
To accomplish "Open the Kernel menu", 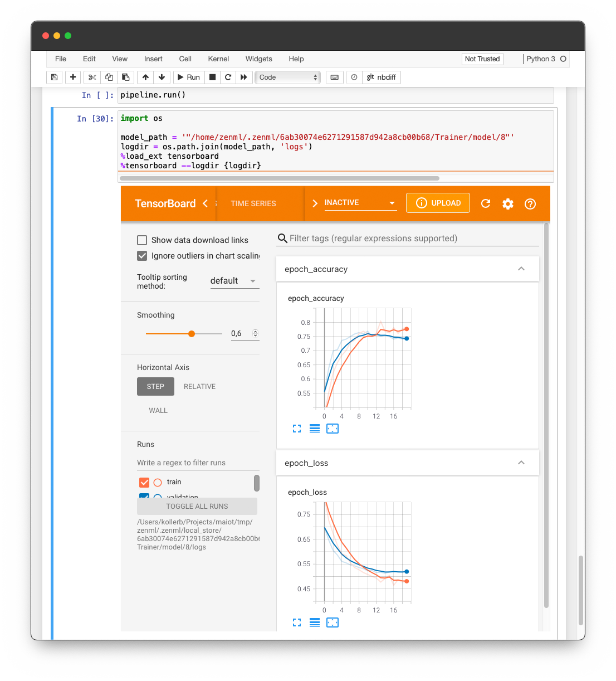I will 218,59.
